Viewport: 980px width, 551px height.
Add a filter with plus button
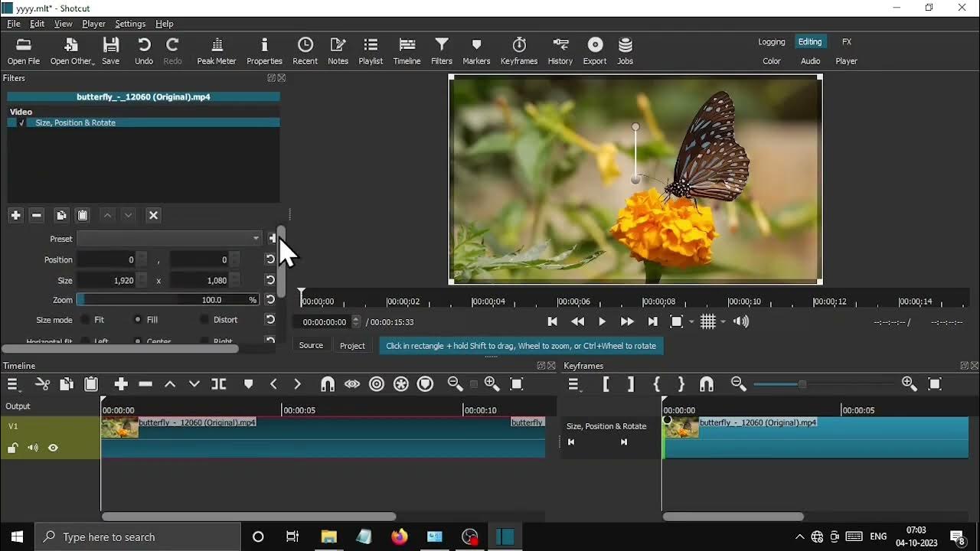point(15,216)
